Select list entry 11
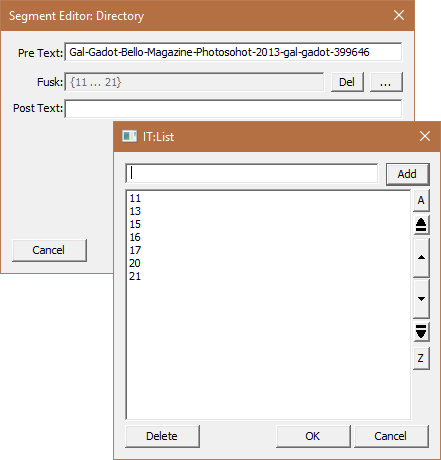The image size is (441, 460). (x=135, y=198)
